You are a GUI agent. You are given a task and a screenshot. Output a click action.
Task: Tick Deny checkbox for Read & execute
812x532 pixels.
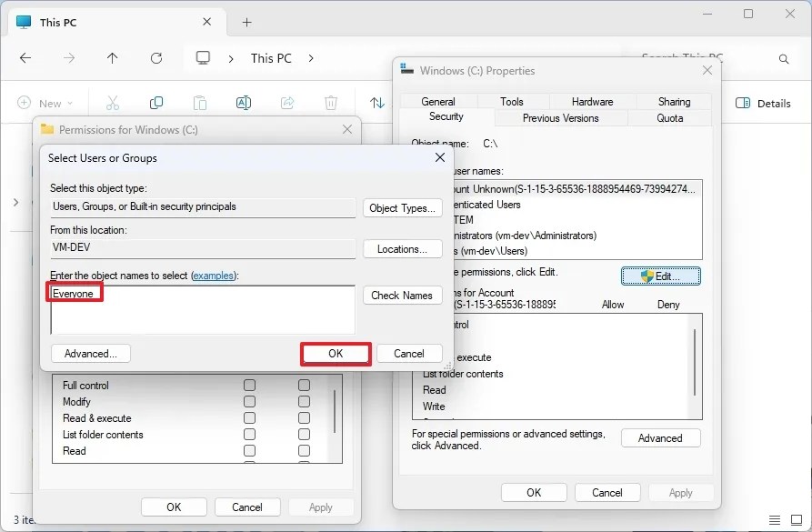tap(304, 417)
